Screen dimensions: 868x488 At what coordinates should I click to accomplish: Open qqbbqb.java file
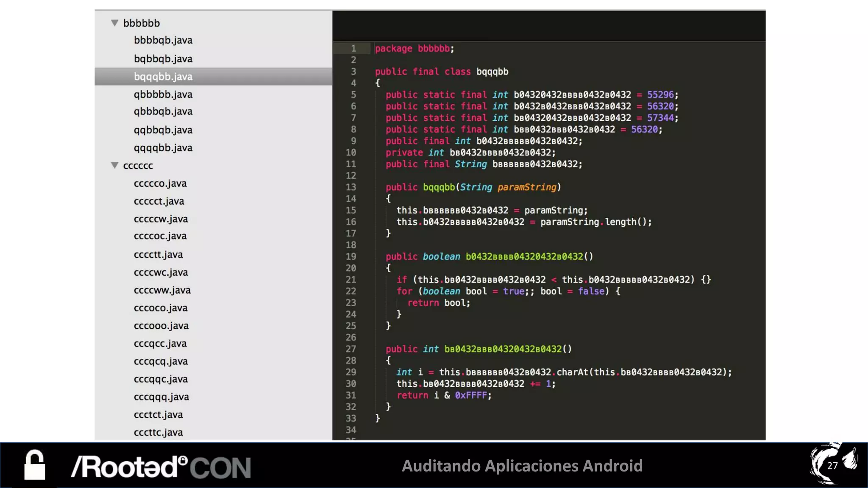coord(163,130)
